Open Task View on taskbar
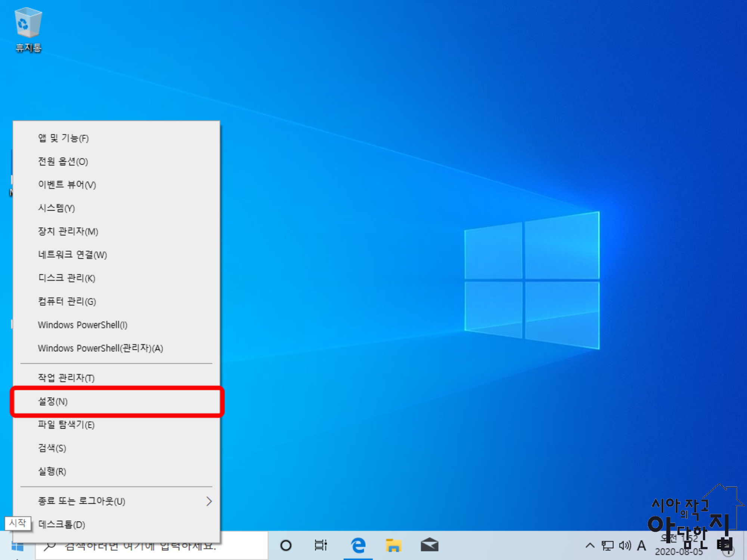747x560 pixels. point(320,546)
